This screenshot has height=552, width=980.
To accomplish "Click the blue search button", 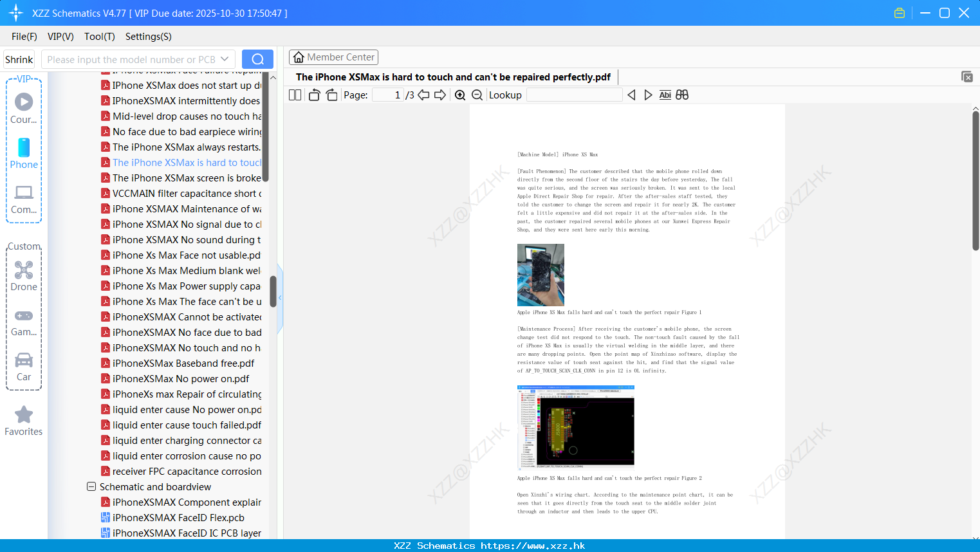I will (x=257, y=59).
